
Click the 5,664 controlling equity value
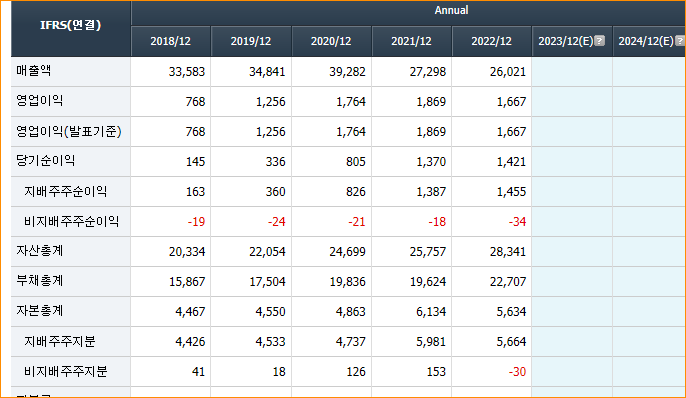[x=511, y=342]
